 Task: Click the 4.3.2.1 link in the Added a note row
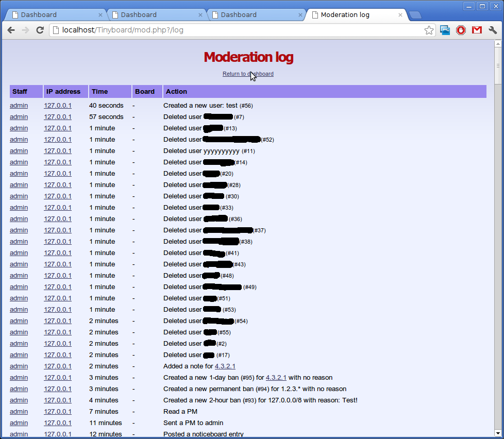pos(225,366)
